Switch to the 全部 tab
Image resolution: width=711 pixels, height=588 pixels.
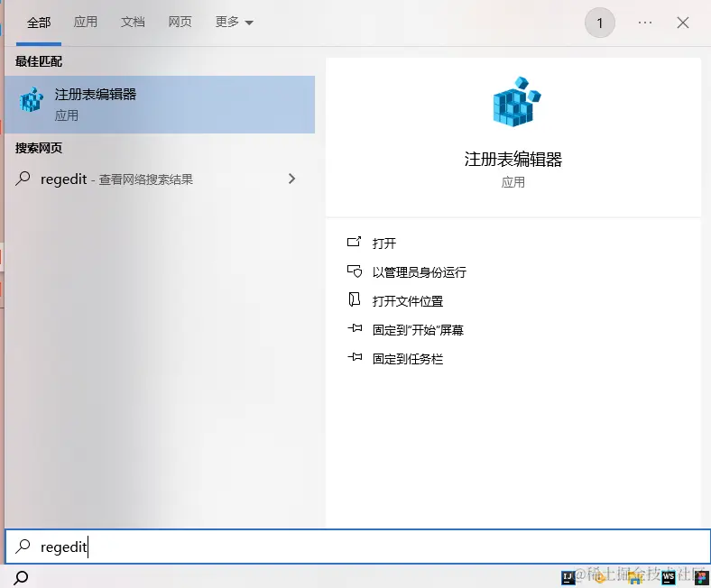[x=39, y=23]
